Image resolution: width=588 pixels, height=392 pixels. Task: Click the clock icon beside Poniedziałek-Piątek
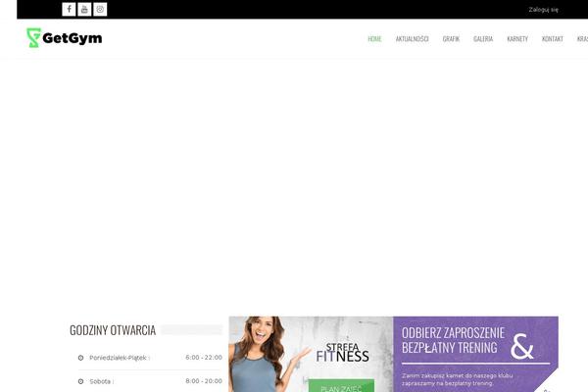(80, 358)
